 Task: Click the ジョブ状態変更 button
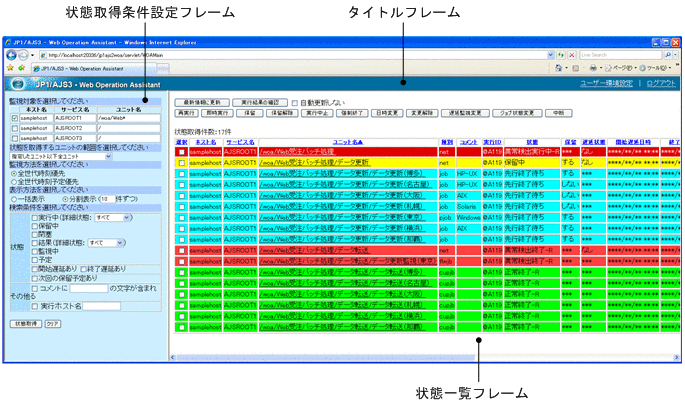pyautogui.click(x=517, y=113)
